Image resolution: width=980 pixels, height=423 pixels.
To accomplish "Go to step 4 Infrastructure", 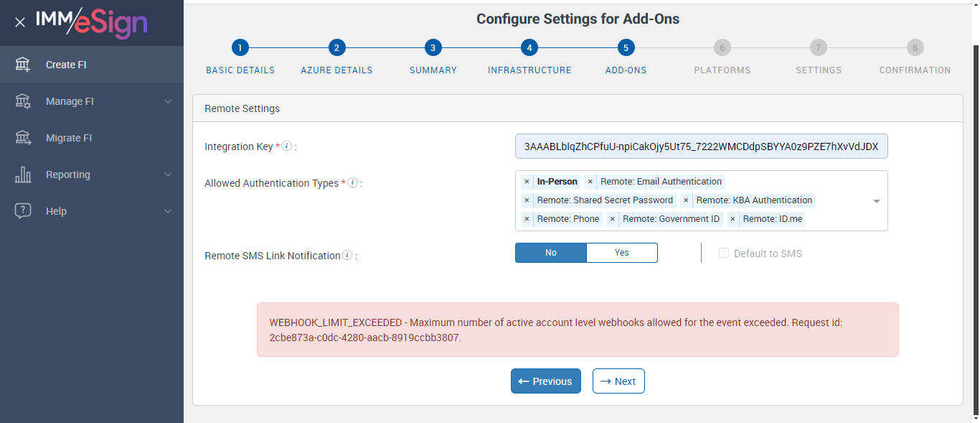I will coord(529,48).
